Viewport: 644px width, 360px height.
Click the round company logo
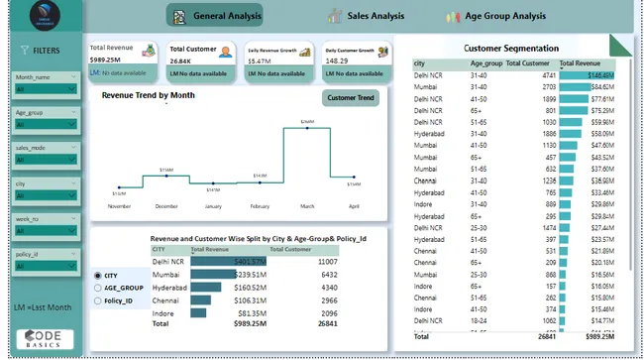[x=45, y=15]
